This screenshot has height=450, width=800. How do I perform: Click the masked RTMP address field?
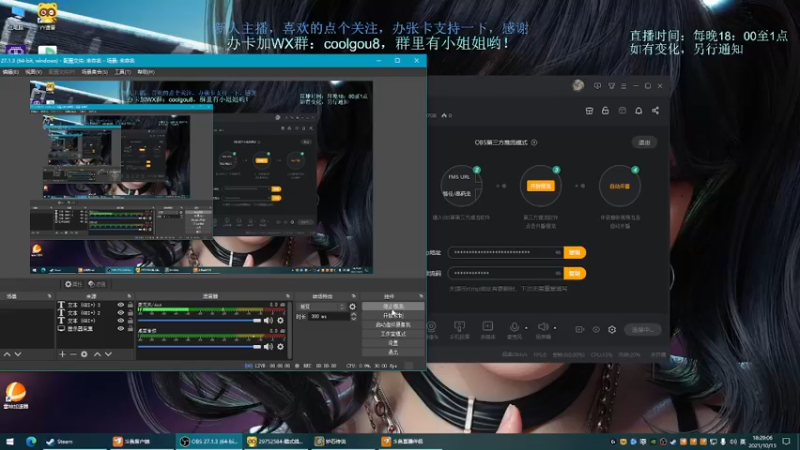(x=506, y=253)
